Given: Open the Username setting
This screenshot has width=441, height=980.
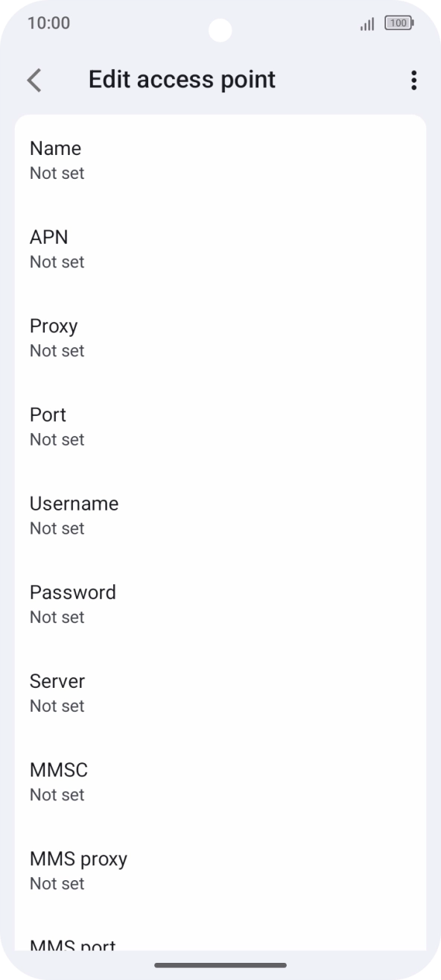Looking at the screenshot, I should click(x=220, y=515).
